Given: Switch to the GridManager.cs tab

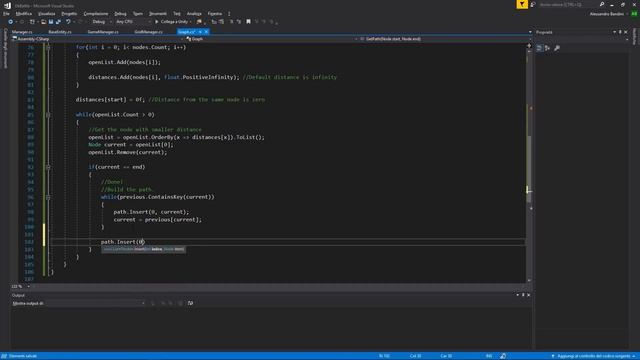Looking at the screenshot, I should click(x=149, y=32).
